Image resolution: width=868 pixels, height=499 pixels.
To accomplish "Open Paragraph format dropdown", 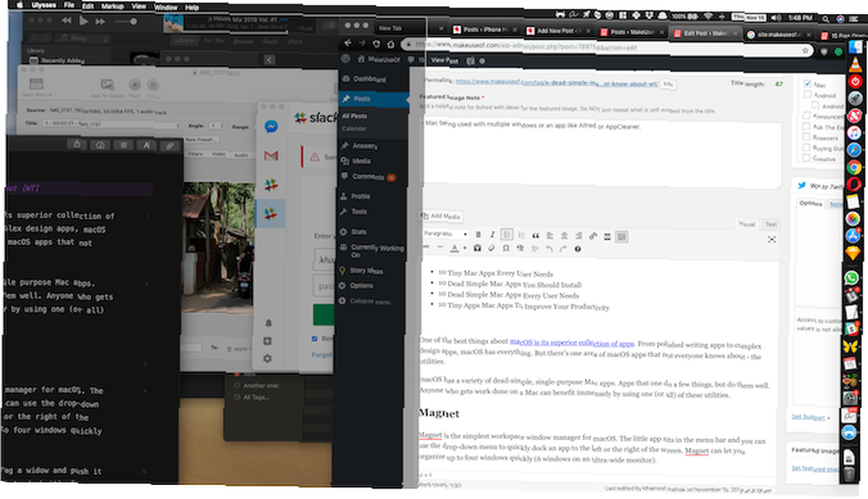I will (445, 234).
